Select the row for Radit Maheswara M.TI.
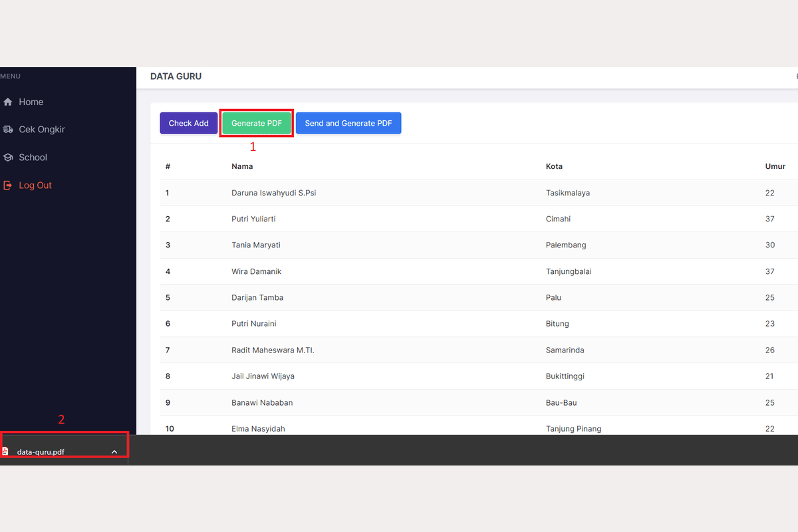The image size is (798, 532). pos(273,350)
